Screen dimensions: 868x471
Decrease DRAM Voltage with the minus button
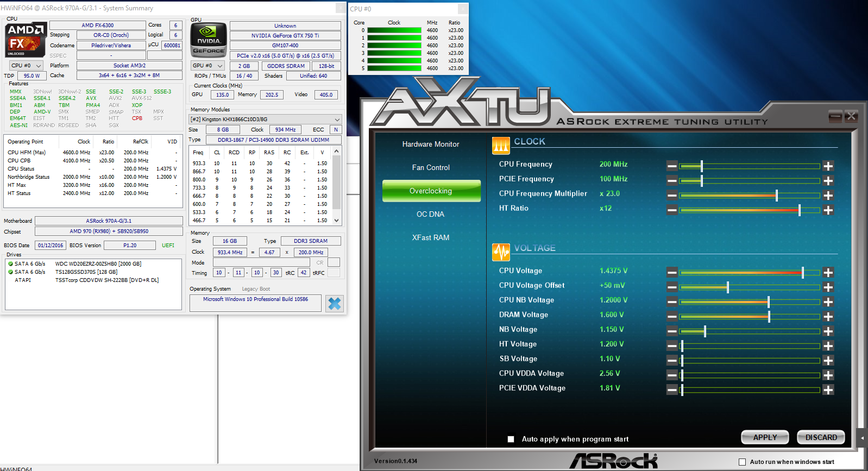672,316
